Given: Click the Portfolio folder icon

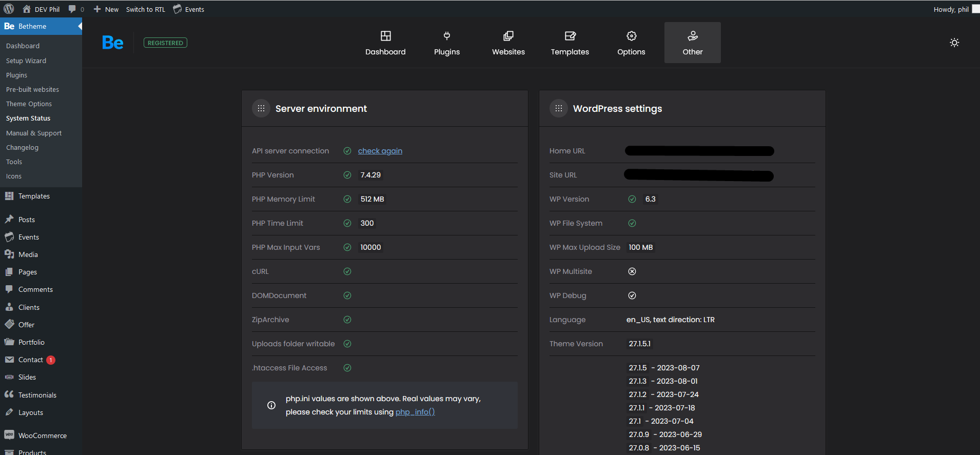Looking at the screenshot, I should click(x=9, y=342).
